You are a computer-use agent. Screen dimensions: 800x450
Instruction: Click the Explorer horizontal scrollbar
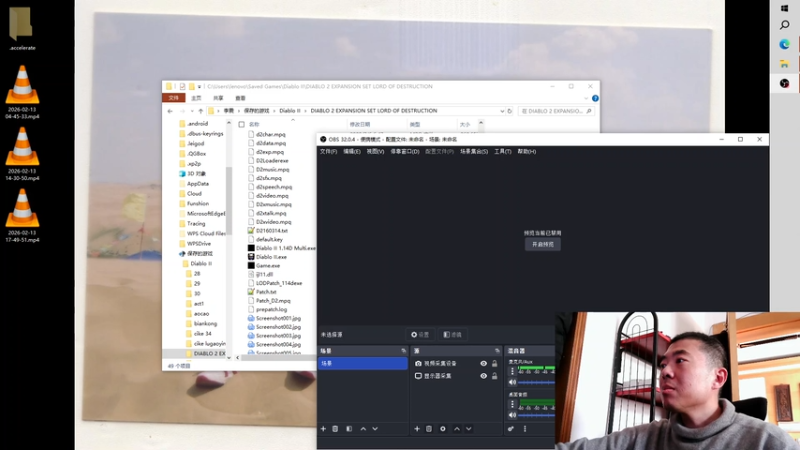tap(278, 358)
